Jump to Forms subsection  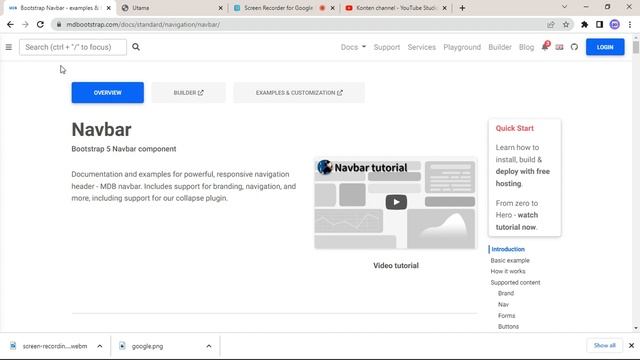507,316
